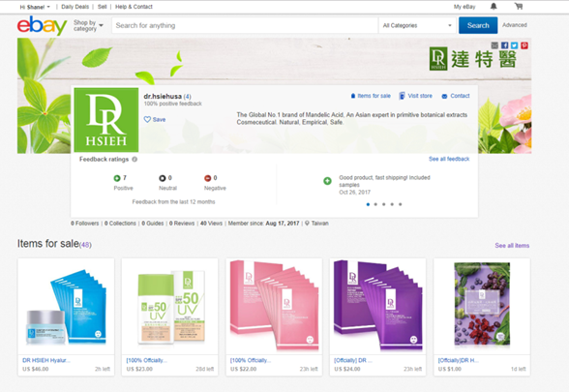Screen dimensions: 569x392
Task: Click the Items for sale heading
Action: pyautogui.click(x=48, y=244)
